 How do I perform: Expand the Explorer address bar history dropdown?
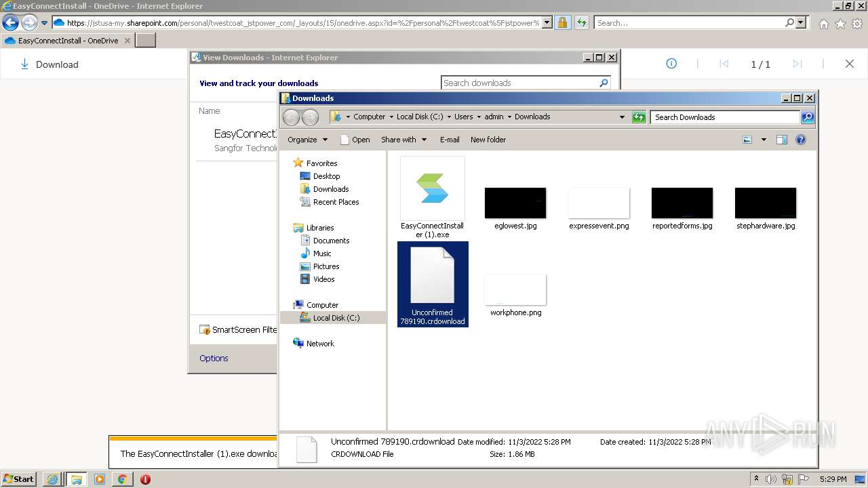point(622,117)
